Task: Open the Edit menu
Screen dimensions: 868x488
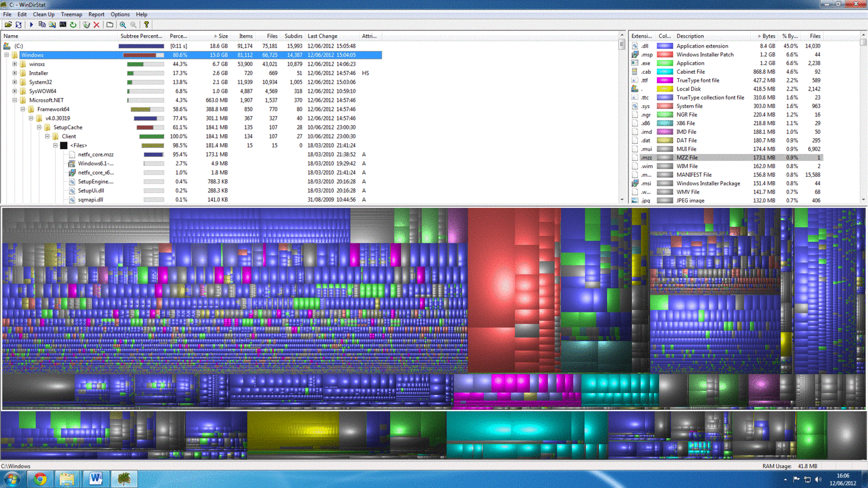Action: point(22,15)
